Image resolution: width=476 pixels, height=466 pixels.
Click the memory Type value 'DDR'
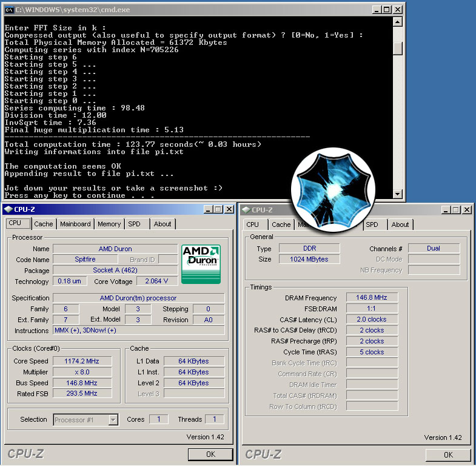pos(309,249)
